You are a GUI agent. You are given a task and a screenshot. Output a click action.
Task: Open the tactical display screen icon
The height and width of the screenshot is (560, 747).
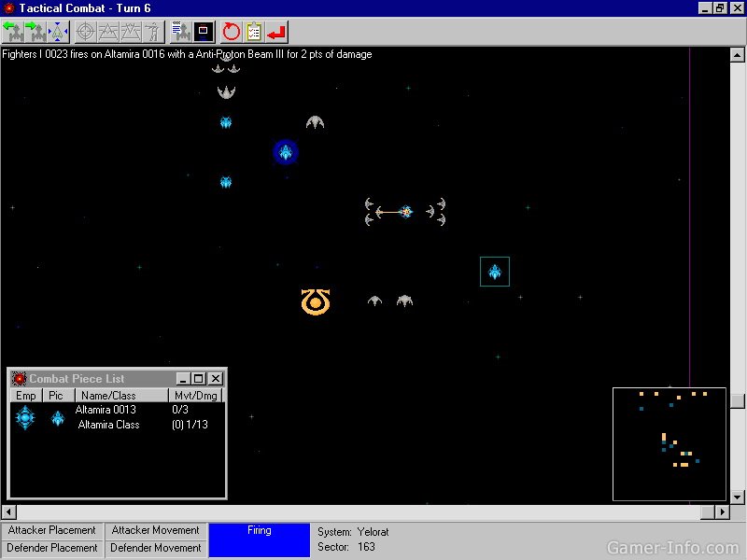pos(202,31)
